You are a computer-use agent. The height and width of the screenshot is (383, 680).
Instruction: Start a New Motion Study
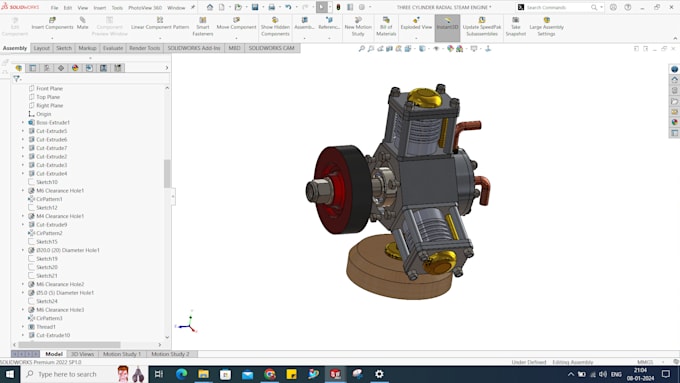(358, 26)
